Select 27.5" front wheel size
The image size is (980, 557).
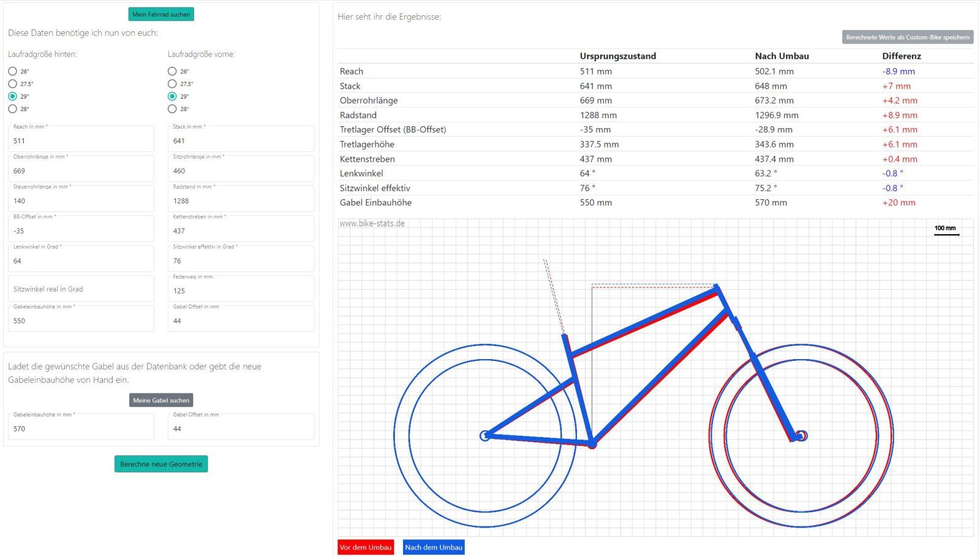click(172, 84)
